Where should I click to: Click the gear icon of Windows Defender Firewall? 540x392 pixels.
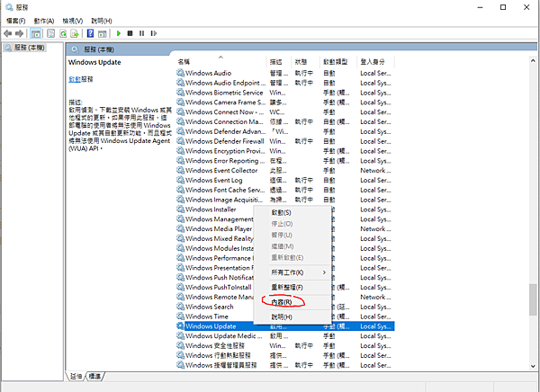tap(181, 141)
